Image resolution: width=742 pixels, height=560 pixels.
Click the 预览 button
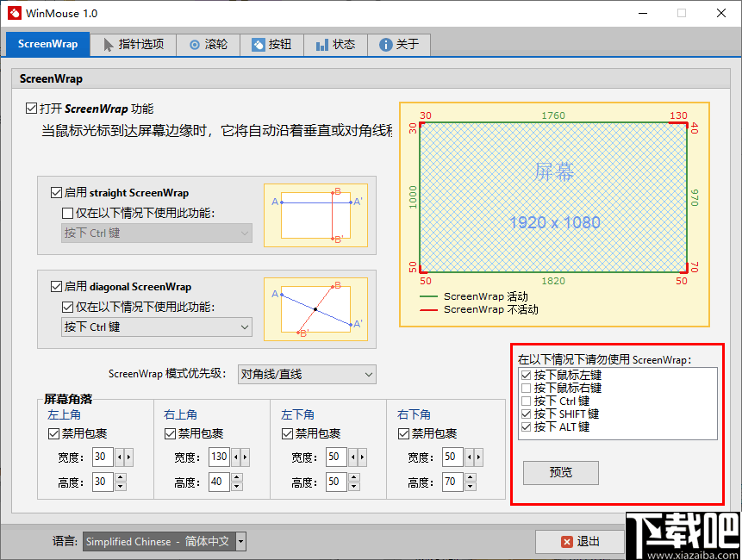(560, 473)
